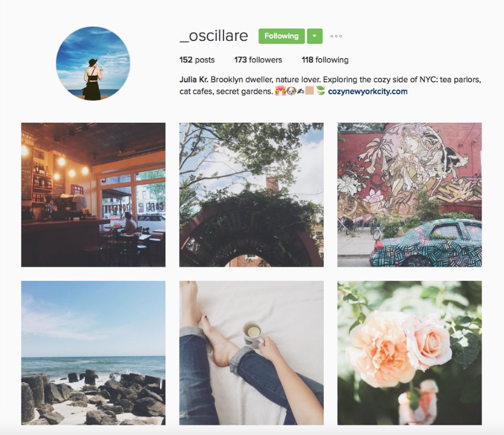The height and width of the screenshot is (435, 504).
Task: Open the peach roses photo
Action: click(410, 353)
